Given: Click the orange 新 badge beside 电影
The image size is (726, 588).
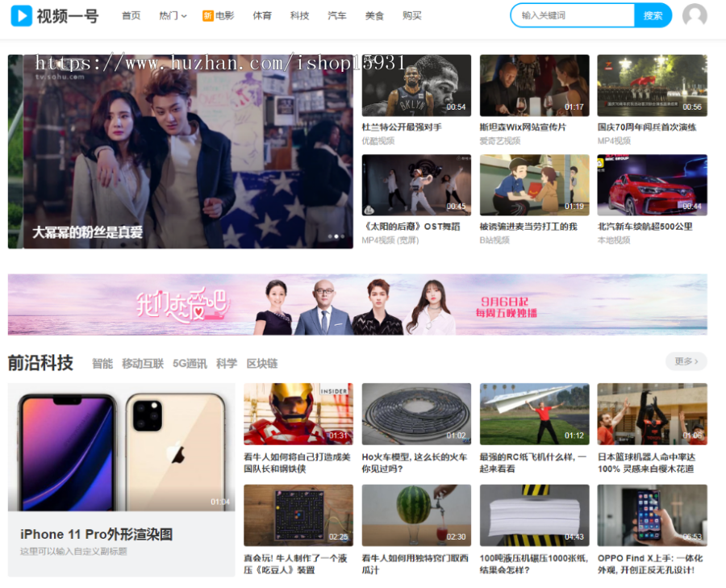Looking at the screenshot, I should [207, 15].
